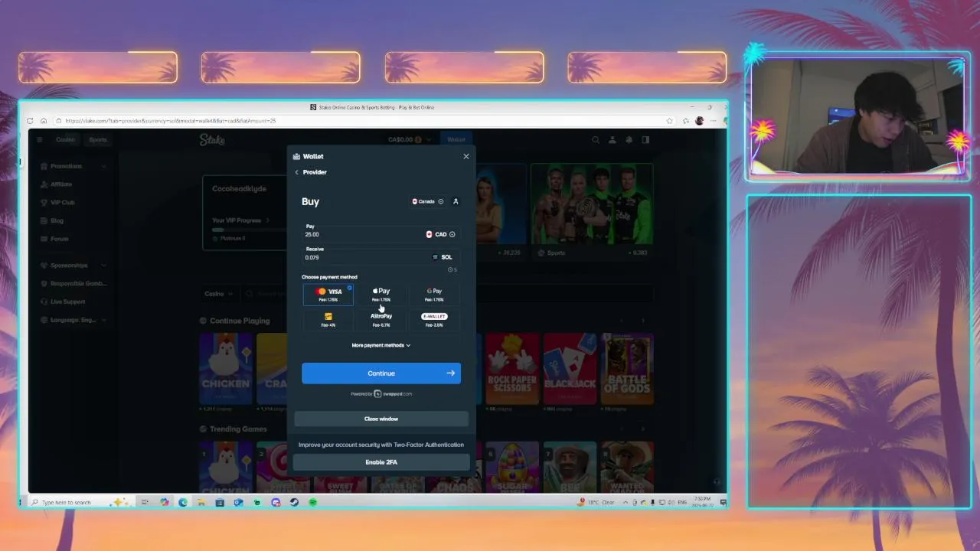
Task: Expand More payment methods
Action: 381,345
